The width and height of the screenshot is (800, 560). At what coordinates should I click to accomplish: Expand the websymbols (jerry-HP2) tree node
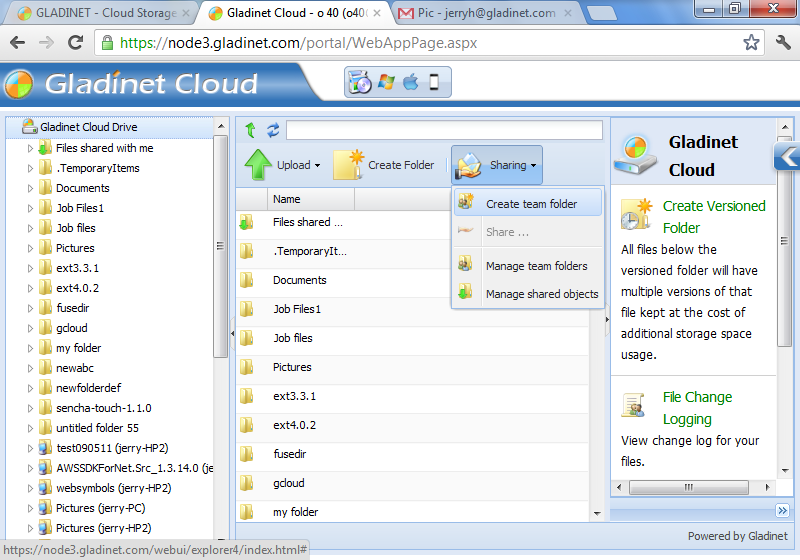30,489
